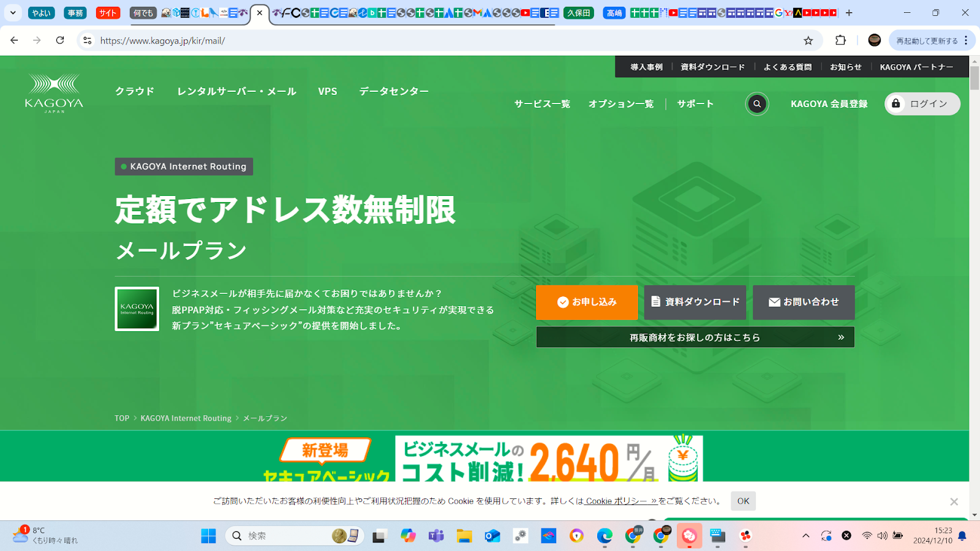Open Task View on the taskbar
This screenshot has height=551, width=980.
[x=380, y=536]
